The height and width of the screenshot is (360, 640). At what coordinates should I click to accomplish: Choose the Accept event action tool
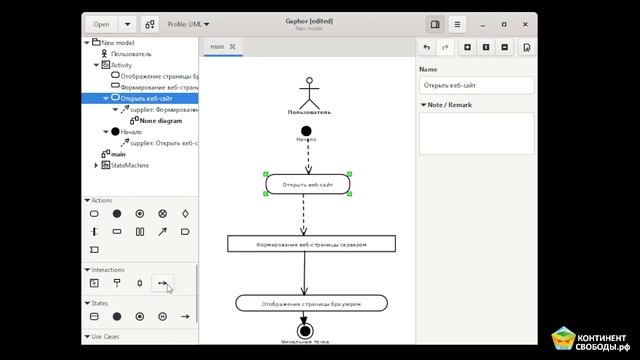[x=94, y=249]
